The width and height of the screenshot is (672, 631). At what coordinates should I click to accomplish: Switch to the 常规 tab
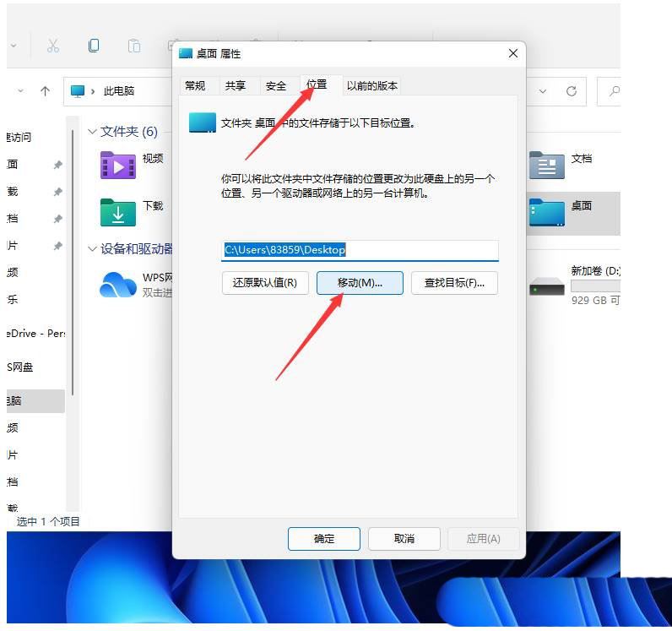(195, 86)
